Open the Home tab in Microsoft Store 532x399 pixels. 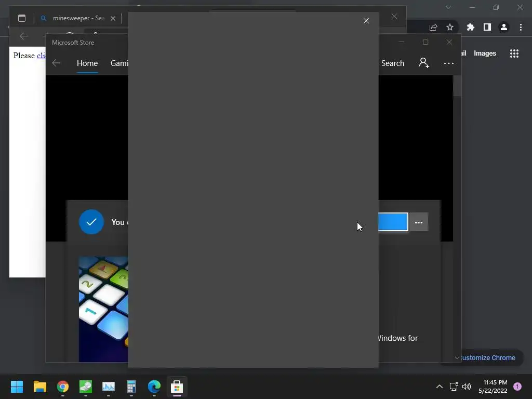point(87,63)
